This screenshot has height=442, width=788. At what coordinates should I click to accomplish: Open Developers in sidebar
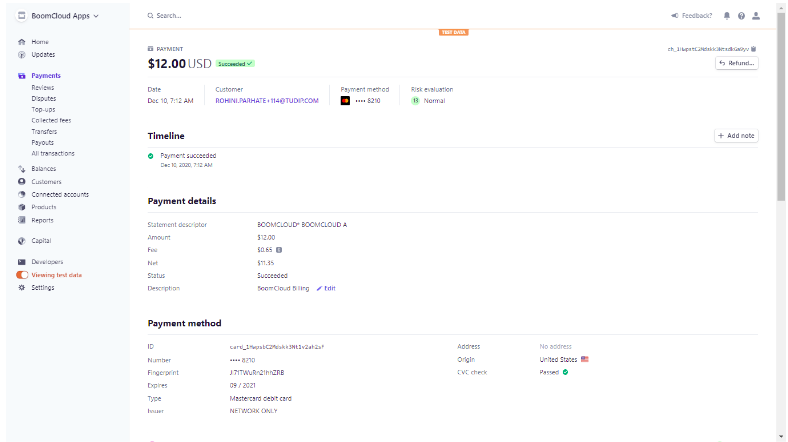click(x=47, y=262)
